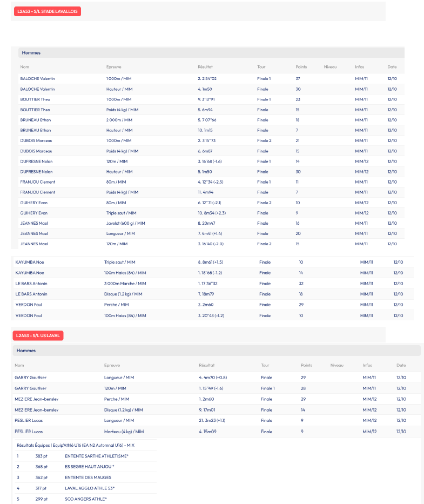The image size is (424, 504).
Task: Click LE BARS Antonin in 3000m Marche row
Action: coord(31,284)
